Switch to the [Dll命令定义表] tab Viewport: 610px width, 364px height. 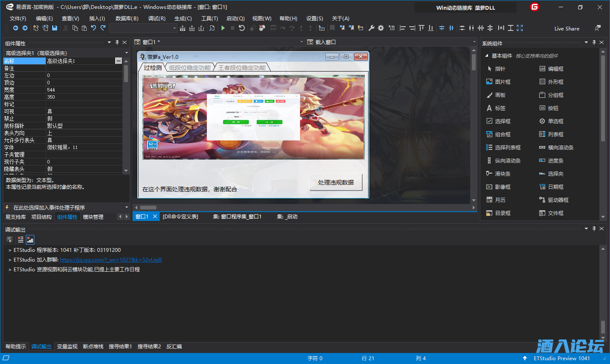(x=180, y=216)
